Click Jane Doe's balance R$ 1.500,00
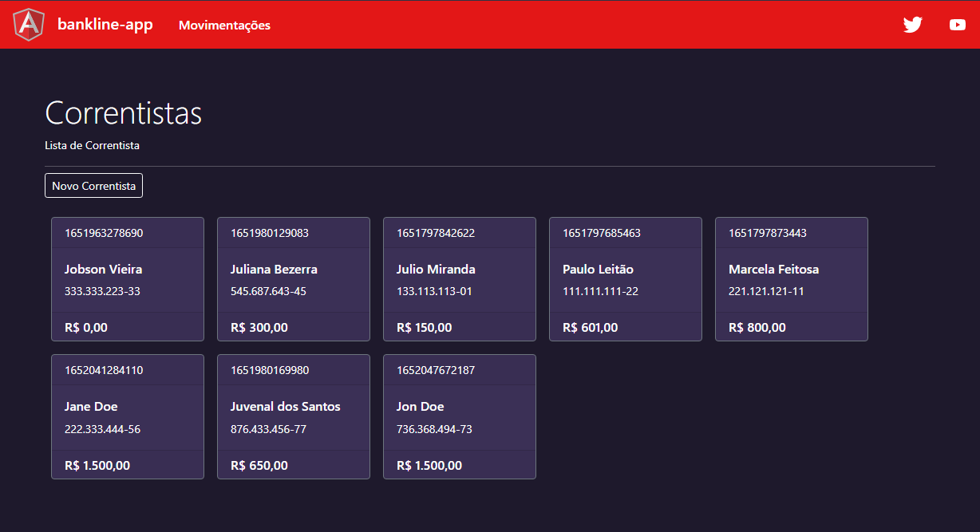Screen dimensions: 980x532 97,465
